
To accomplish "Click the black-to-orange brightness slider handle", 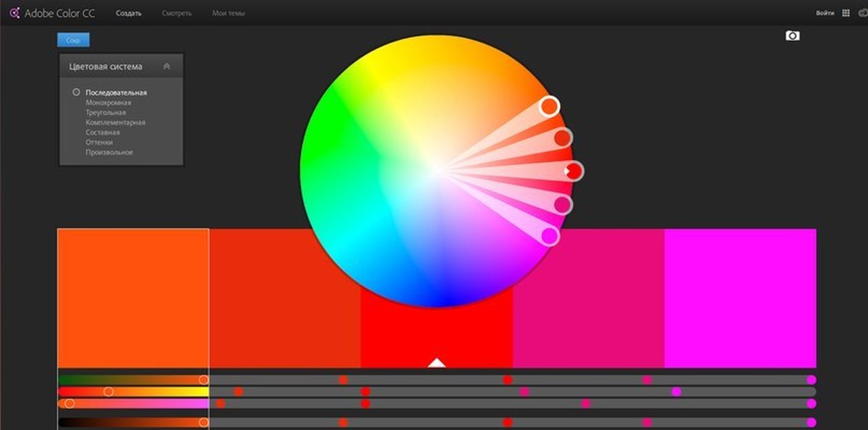I will tap(203, 422).
